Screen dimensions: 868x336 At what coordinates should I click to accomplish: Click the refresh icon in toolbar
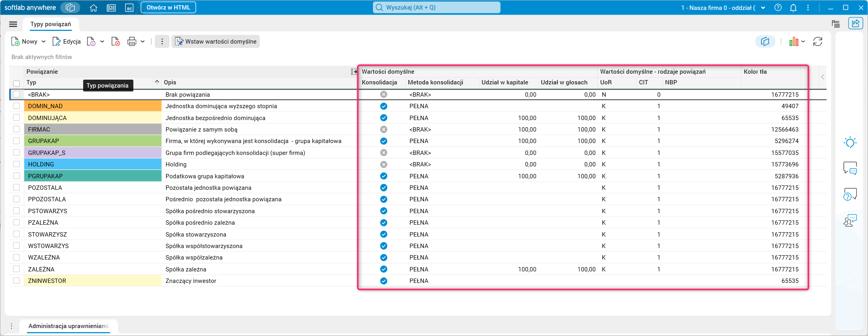coord(818,42)
